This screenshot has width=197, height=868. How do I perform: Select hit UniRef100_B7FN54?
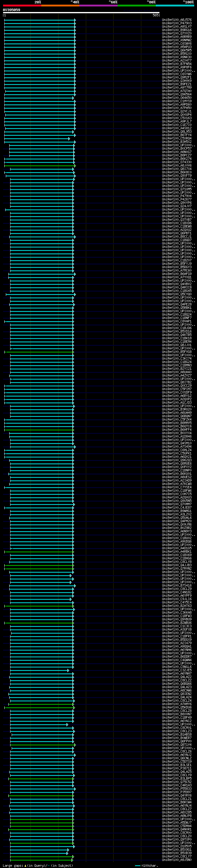tap(177, 64)
